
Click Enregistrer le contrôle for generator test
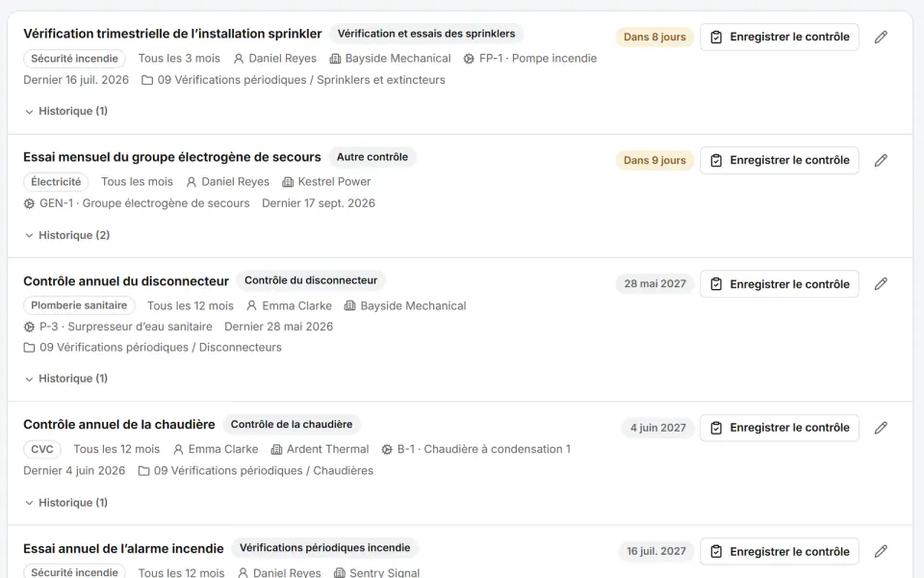pos(779,161)
